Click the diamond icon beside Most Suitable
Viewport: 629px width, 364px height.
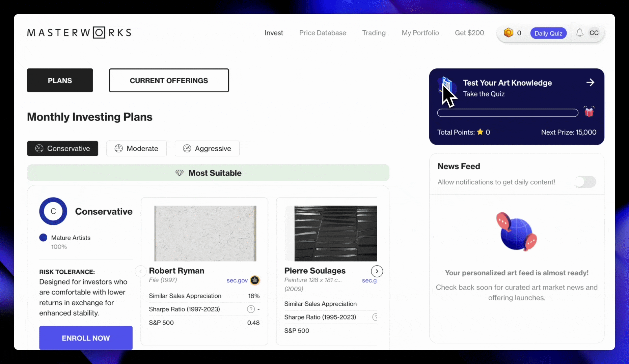(x=180, y=173)
